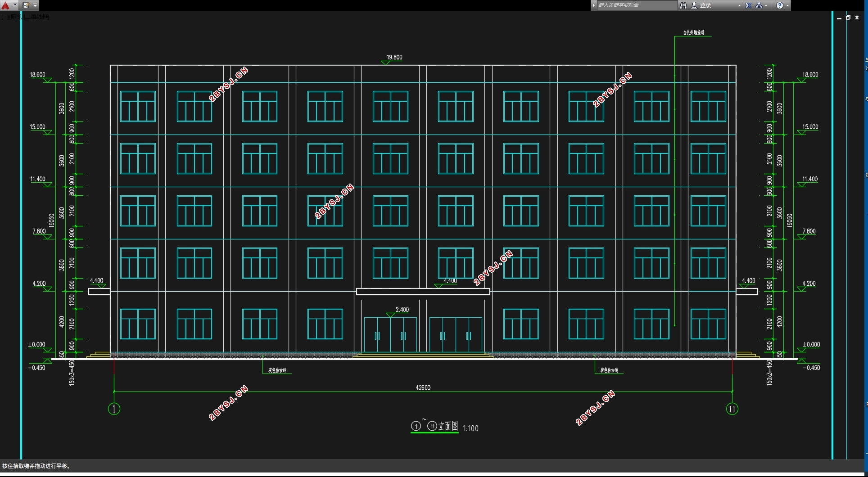Screen dimensions: 868x477
Task: Select the 19.800 roof elevation label
Action: tap(394, 57)
